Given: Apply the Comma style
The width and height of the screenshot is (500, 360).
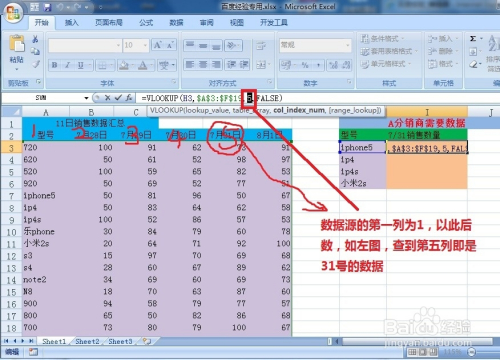Looking at the screenshot, I should point(318,65).
